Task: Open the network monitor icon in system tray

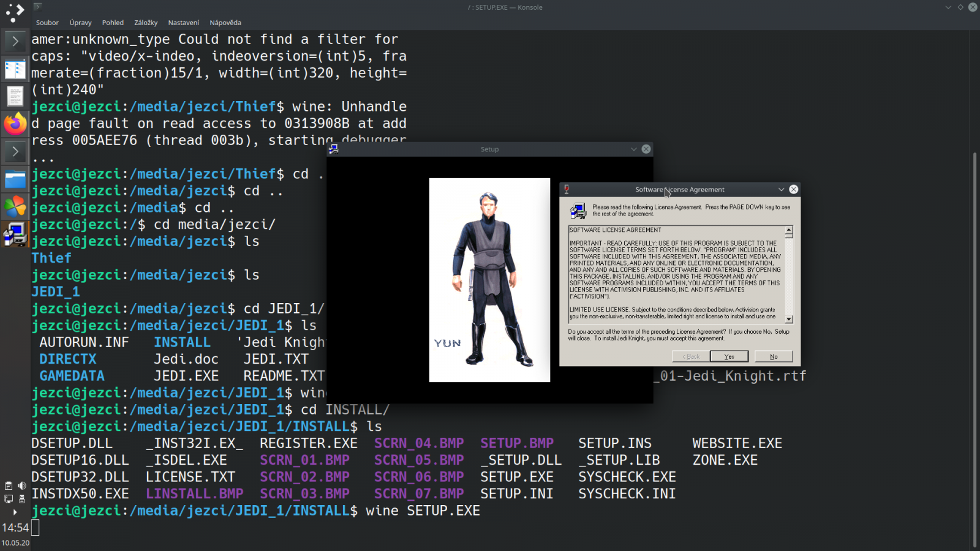Action: click(x=9, y=499)
